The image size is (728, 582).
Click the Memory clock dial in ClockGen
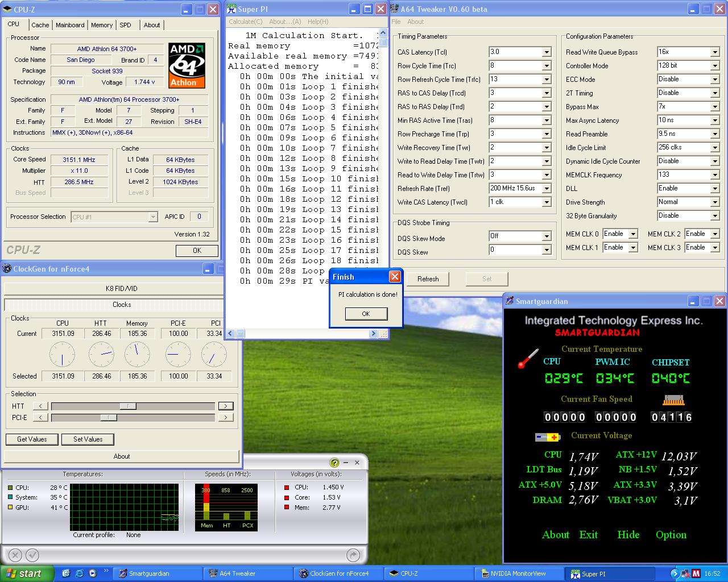[x=137, y=355]
